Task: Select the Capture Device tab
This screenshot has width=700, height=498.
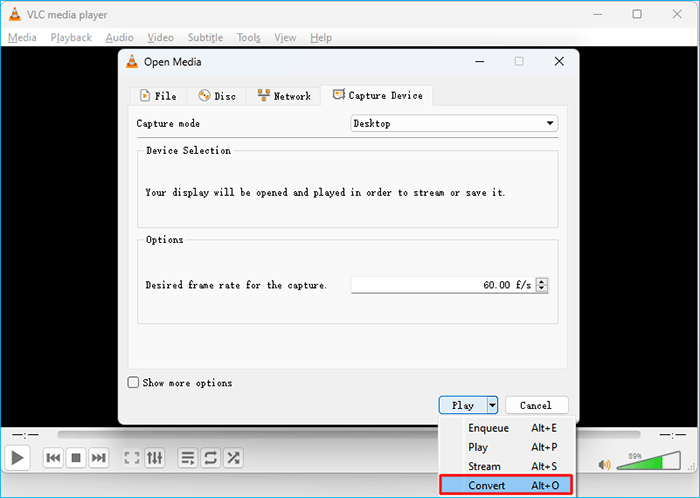Action: tap(377, 95)
